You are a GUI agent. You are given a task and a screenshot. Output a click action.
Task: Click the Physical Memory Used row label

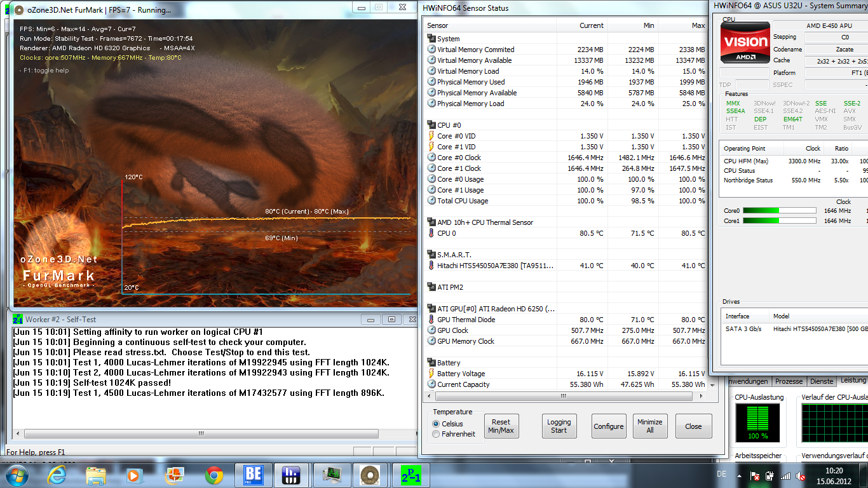pos(471,82)
